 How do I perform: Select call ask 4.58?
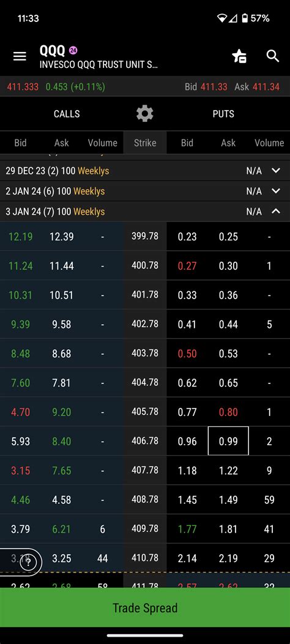click(x=62, y=500)
